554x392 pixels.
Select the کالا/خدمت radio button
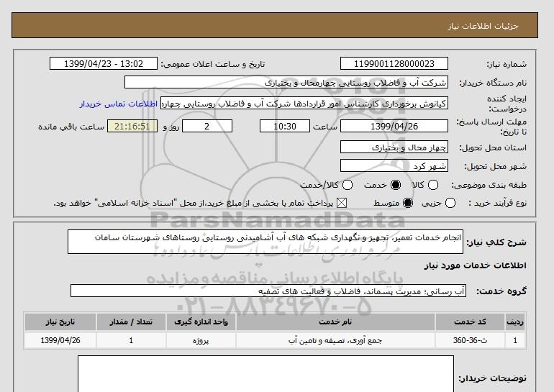[348, 185]
